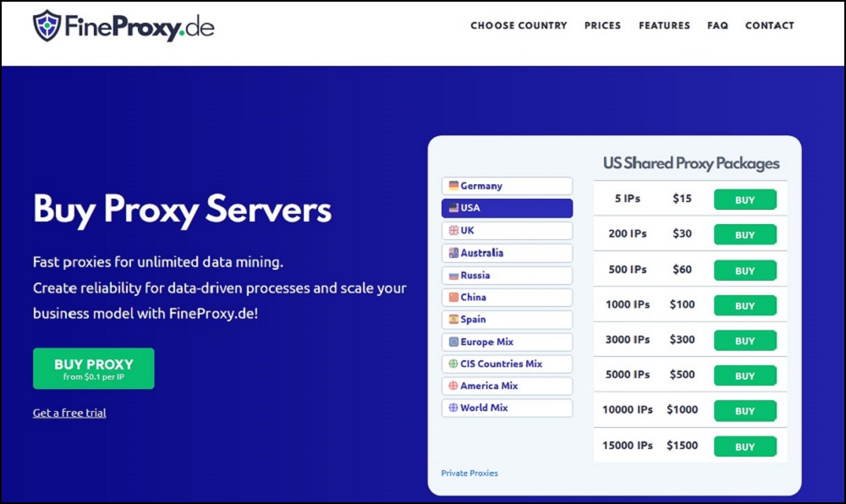Click the Spain flag icon
Image resolution: width=846 pixels, height=504 pixels.
click(x=453, y=319)
